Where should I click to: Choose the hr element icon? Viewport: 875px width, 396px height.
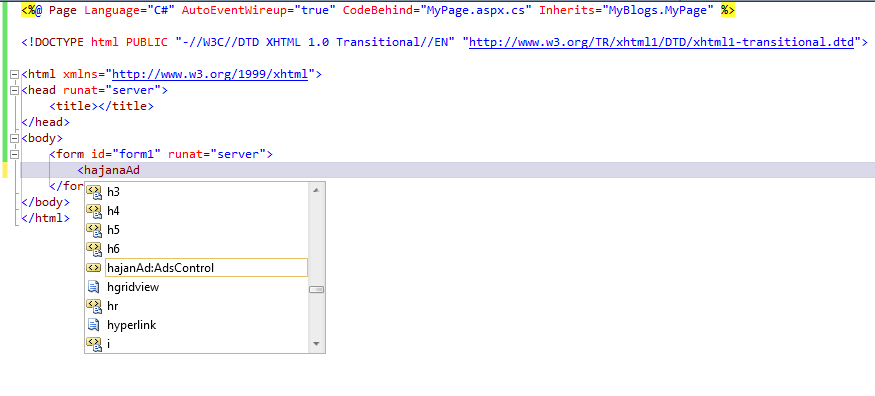(x=94, y=306)
